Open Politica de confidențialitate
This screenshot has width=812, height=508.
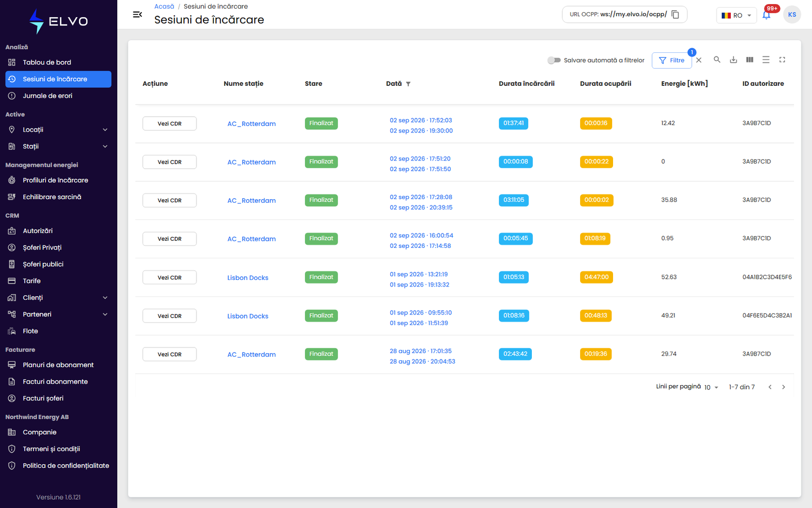tap(58, 466)
